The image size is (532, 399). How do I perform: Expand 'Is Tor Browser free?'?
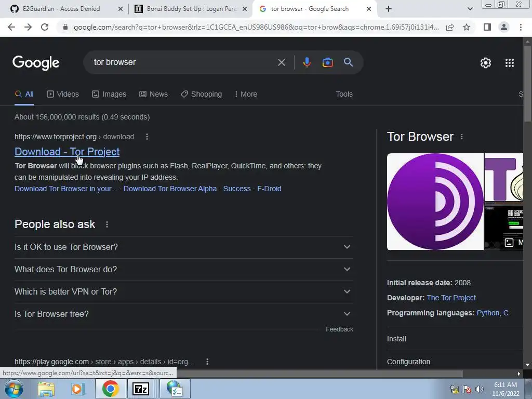pyautogui.click(x=183, y=314)
